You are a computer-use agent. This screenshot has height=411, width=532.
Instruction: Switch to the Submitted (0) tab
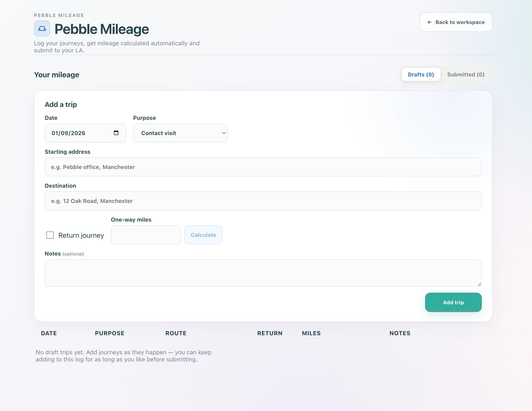coord(466,74)
